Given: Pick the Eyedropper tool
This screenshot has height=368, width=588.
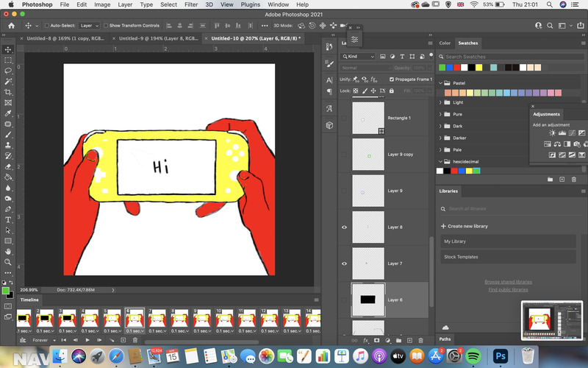Looking at the screenshot, I should [x=8, y=113].
